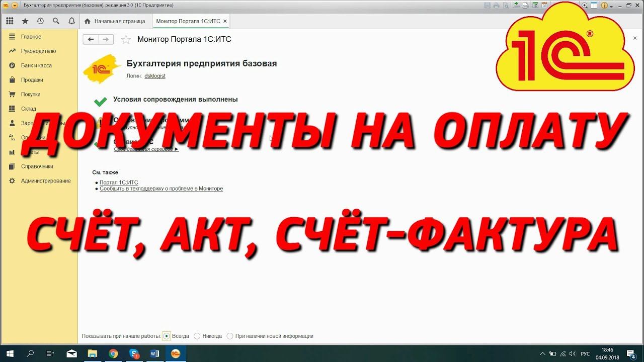The height and width of the screenshot is (362, 644).
Task: Open the notifications bell icon
Action: 71,21
